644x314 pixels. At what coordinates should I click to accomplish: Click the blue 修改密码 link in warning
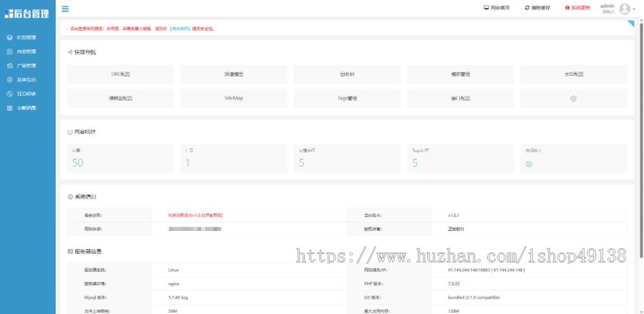click(181, 29)
